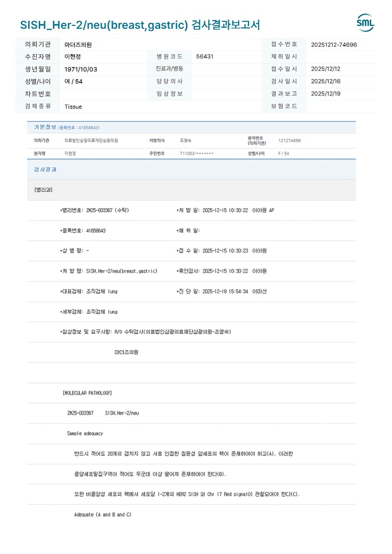The height and width of the screenshot is (554, 392).
Task: Click the [병리과] department row
Action: (192, 190)
